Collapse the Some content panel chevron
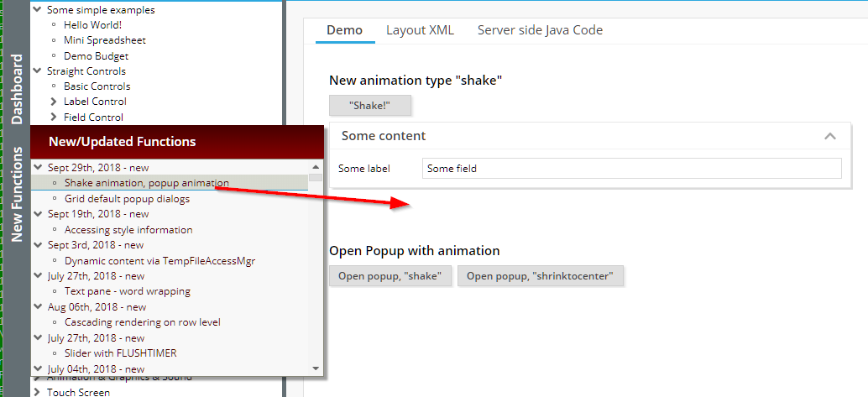Viewport: 868px width, 397px height. 829,136
